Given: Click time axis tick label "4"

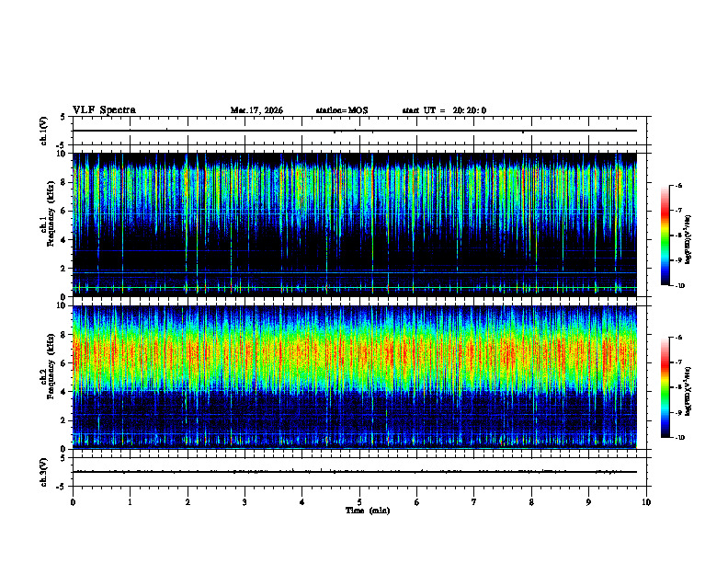Looking at the screenshot, I should pyautogui.click(x=301, y=502).
